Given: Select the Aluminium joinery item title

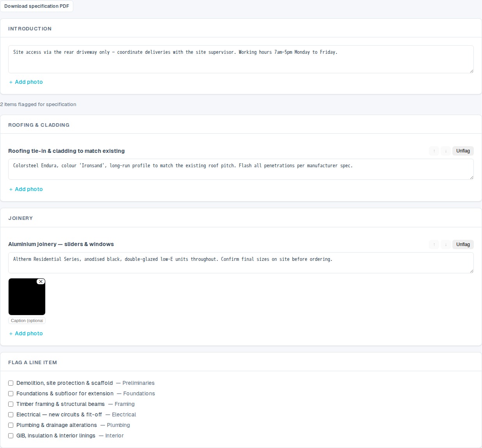Looking at the screenshot, I should (x=61, y=244).
